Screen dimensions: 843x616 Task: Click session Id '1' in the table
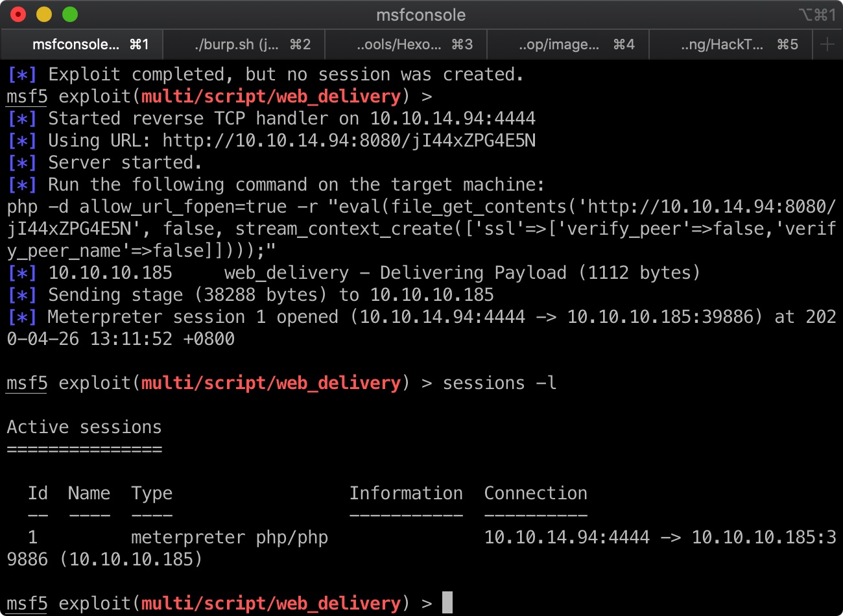click(x=32, y=538)
